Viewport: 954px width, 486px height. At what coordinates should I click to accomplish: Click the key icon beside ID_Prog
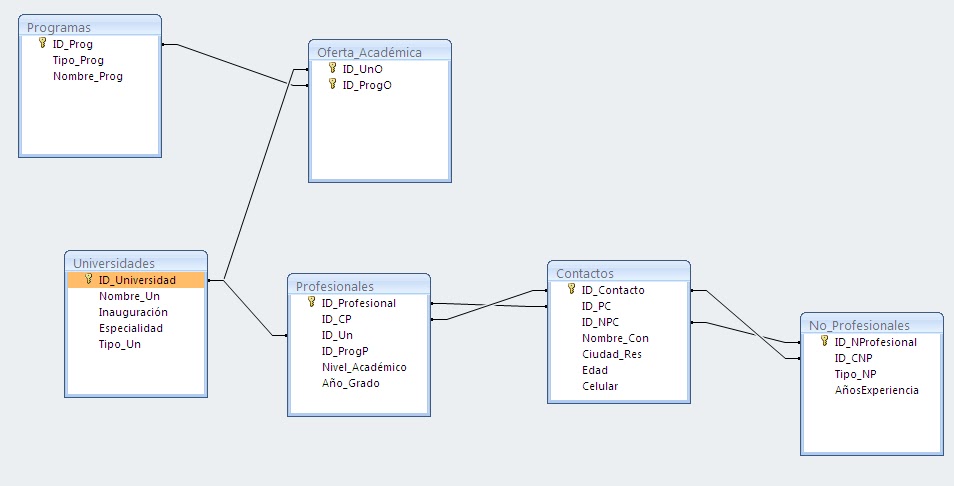(43, 43)
